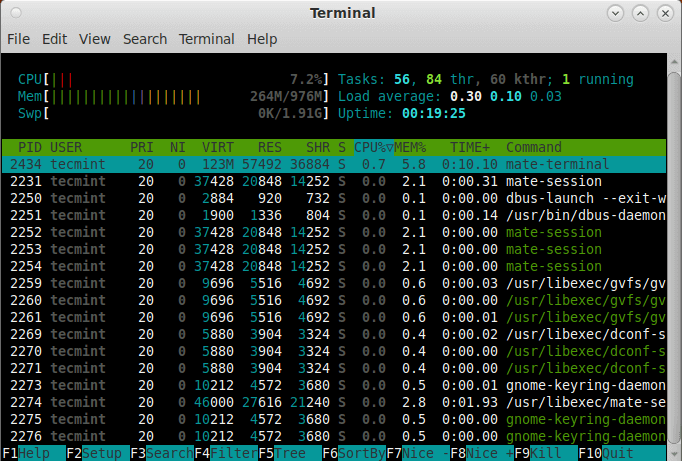Image resolution: width=682 pixels, height=461 pixels.
Task: Click F7 Nice - in htop footer
Action: coord(418,453)
